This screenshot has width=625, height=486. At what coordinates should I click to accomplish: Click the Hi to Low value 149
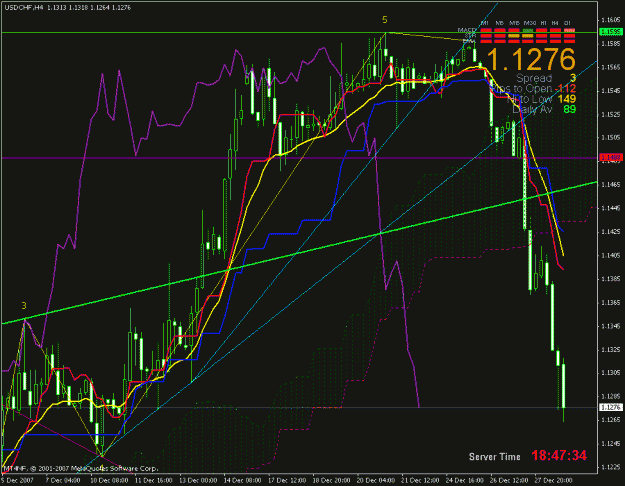566,99
